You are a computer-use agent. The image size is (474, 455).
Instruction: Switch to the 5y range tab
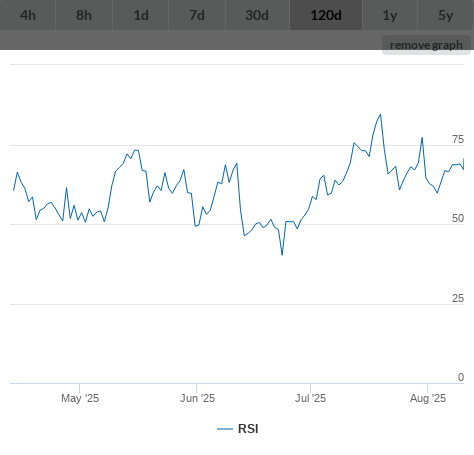[446, 15]
